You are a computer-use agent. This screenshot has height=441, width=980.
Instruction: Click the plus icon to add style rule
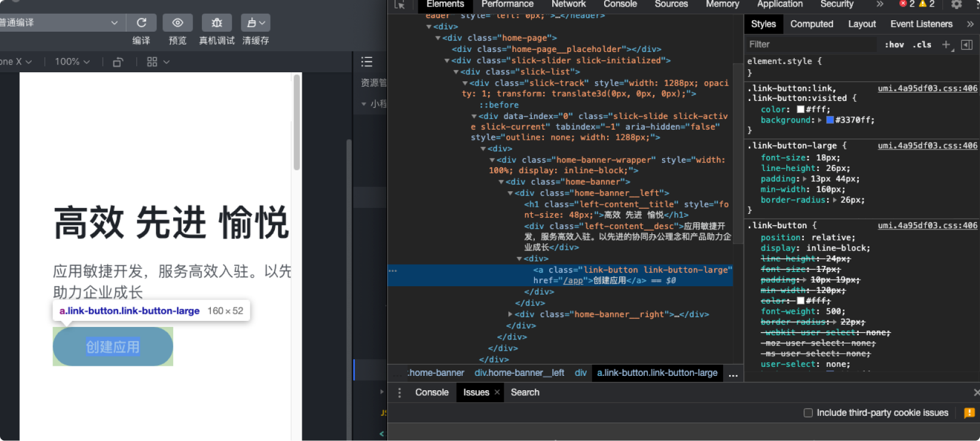click(946, 45)
